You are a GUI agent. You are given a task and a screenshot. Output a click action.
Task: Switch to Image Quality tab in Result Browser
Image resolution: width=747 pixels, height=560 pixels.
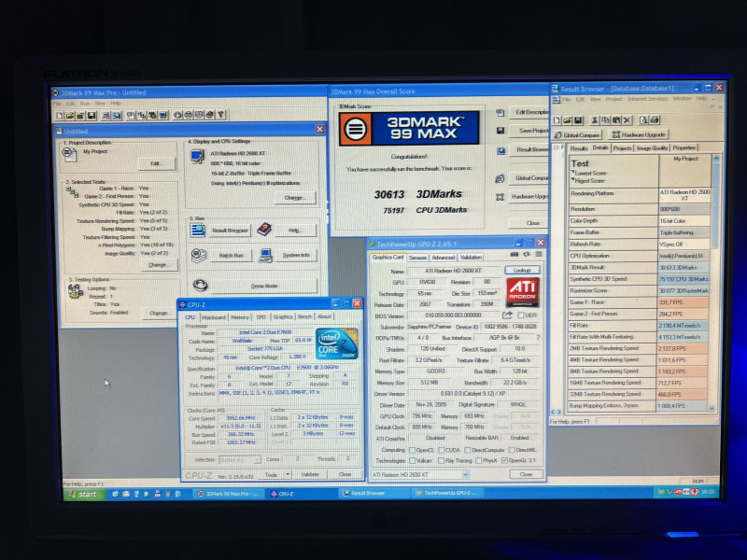(652, 148)
